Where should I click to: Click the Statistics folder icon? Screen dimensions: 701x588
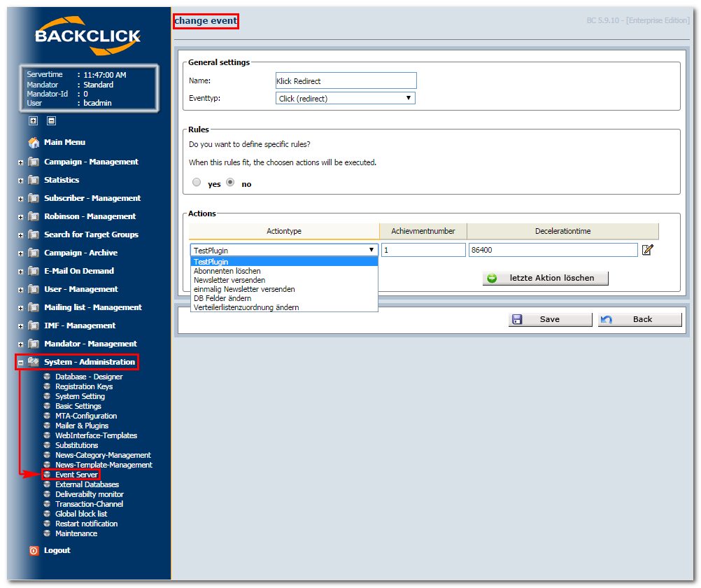click(34, 180)
